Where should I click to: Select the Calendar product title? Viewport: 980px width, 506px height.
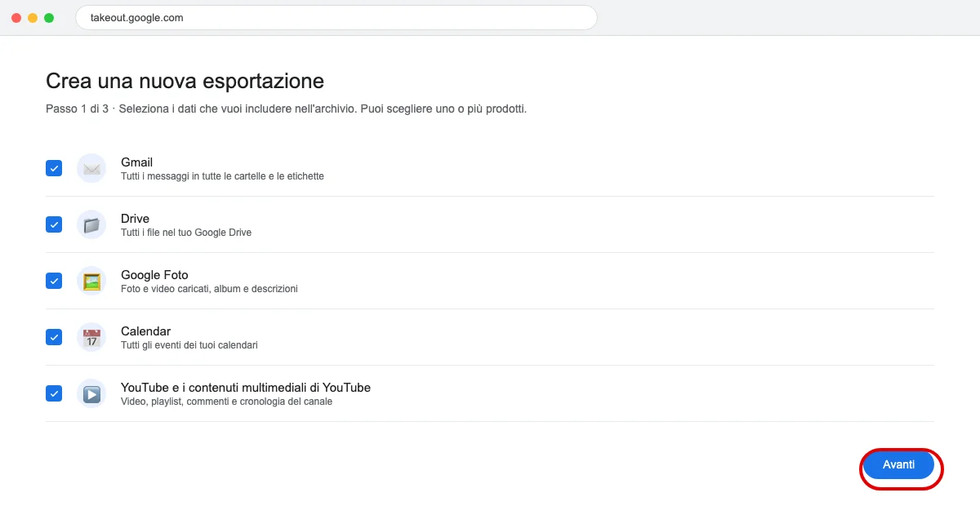click(145, 331)
